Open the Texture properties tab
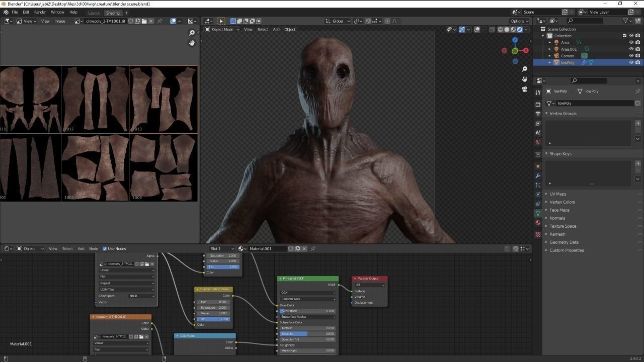Image resolution: width=644 pixels, height=362 pixels. pos(538,234)
